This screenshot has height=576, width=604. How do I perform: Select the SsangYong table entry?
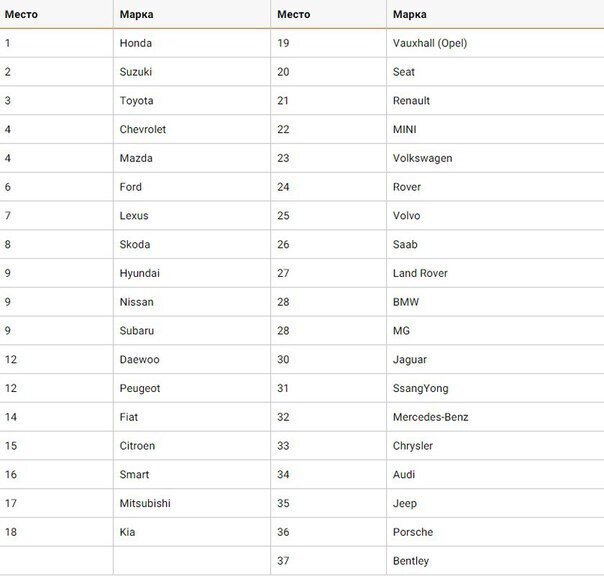point(420,388)
